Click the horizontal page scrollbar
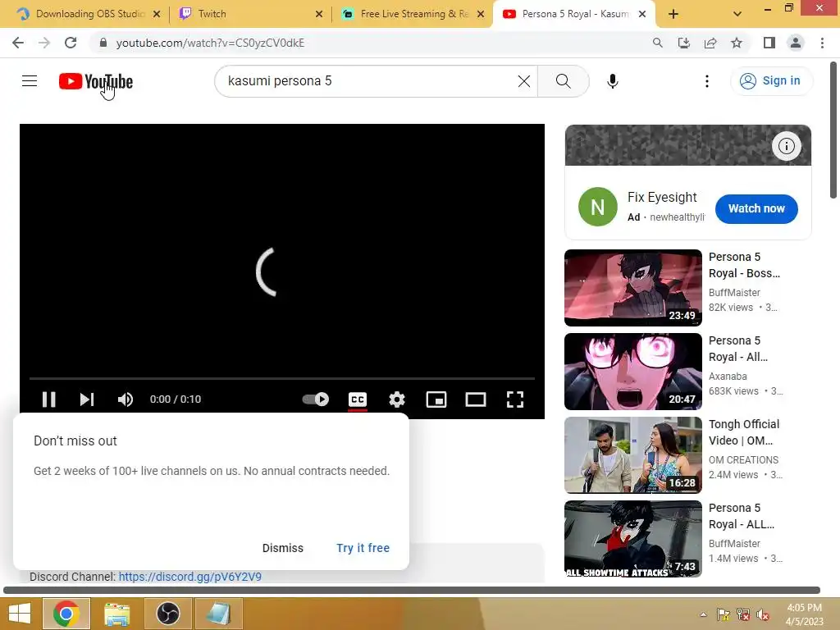Image resolution: width=840 pixels, height=630 pixels. (x=412, y=590)
